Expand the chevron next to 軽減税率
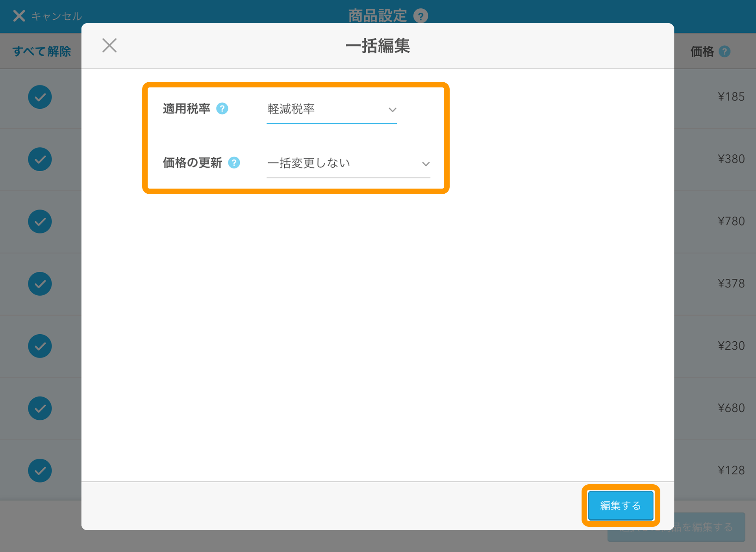Viewport: 756px width, 552px height. coord(392,110)
